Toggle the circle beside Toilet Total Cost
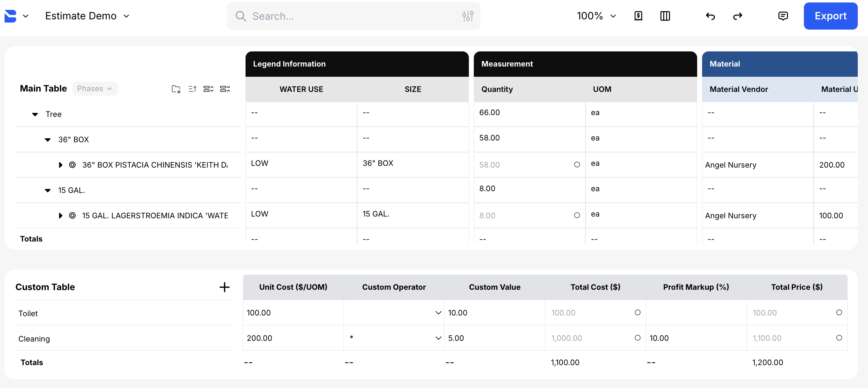The image size is (868, 388). [x=637, y=313]
